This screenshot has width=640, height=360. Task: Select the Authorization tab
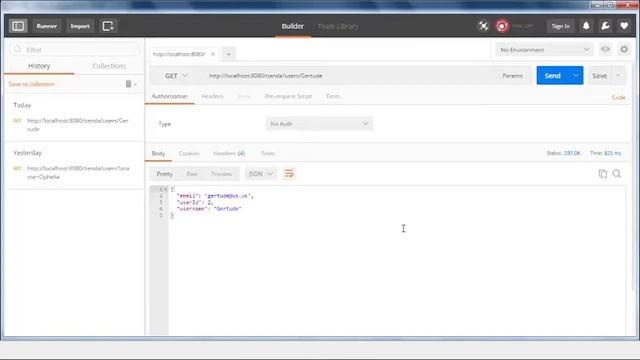(x=169, y=96)
